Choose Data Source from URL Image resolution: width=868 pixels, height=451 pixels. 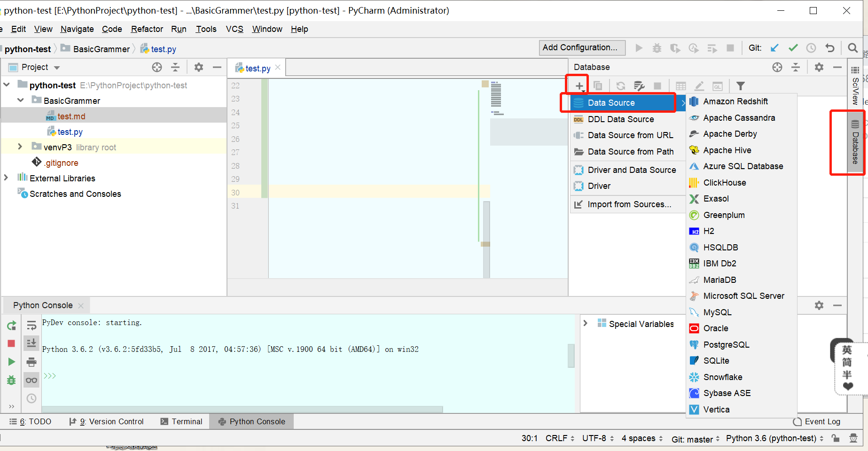coord(628,135)
